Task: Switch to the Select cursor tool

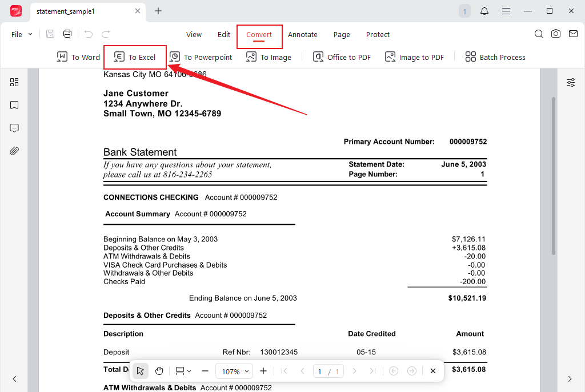Action: point(140,371)
